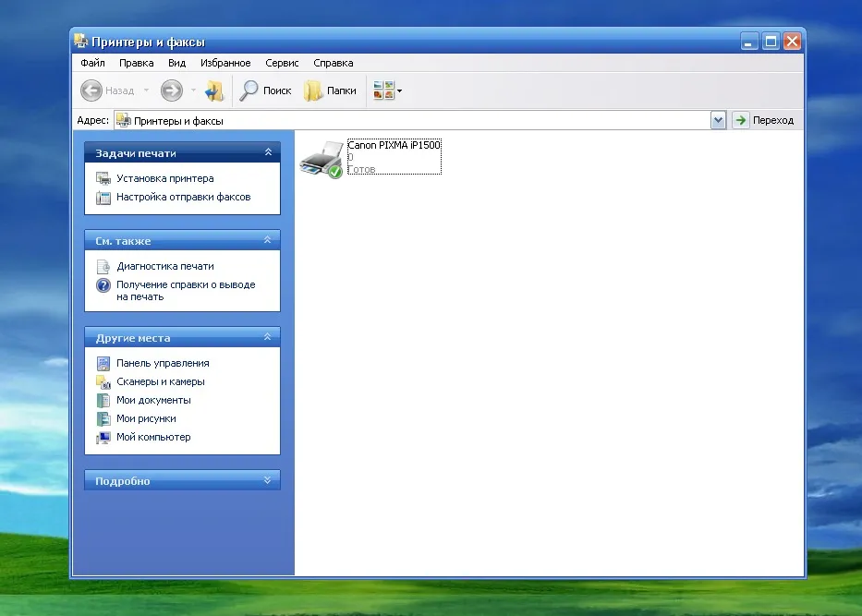Collapse the См. также panel

(268, 240)
